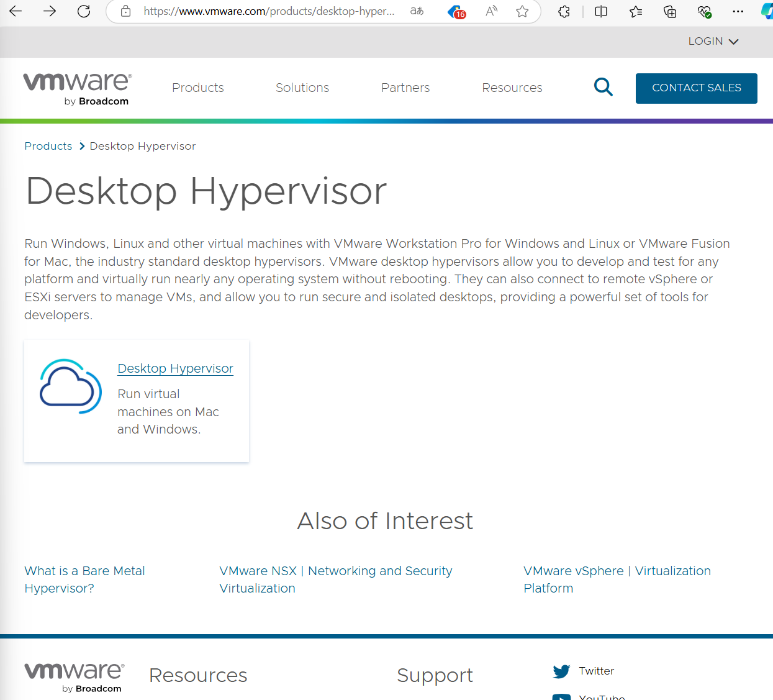Go back using the browser back arrow

[16, 11]
